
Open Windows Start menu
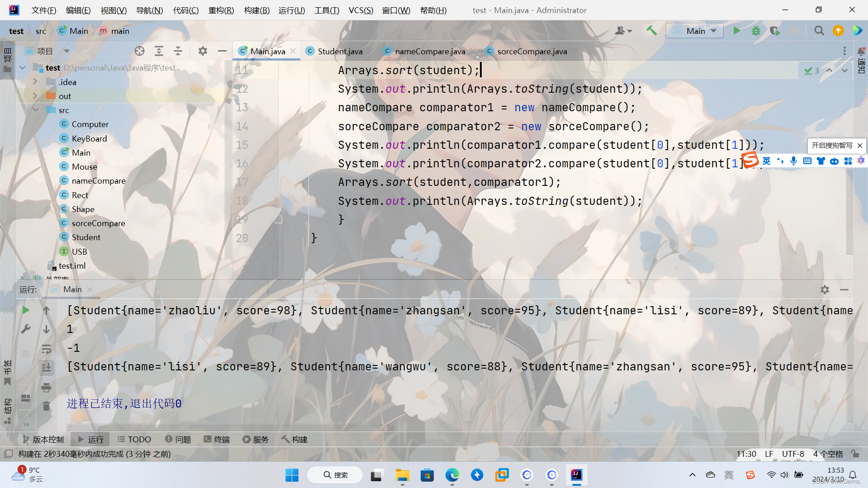pyautogui.click(x=292, y=475)
